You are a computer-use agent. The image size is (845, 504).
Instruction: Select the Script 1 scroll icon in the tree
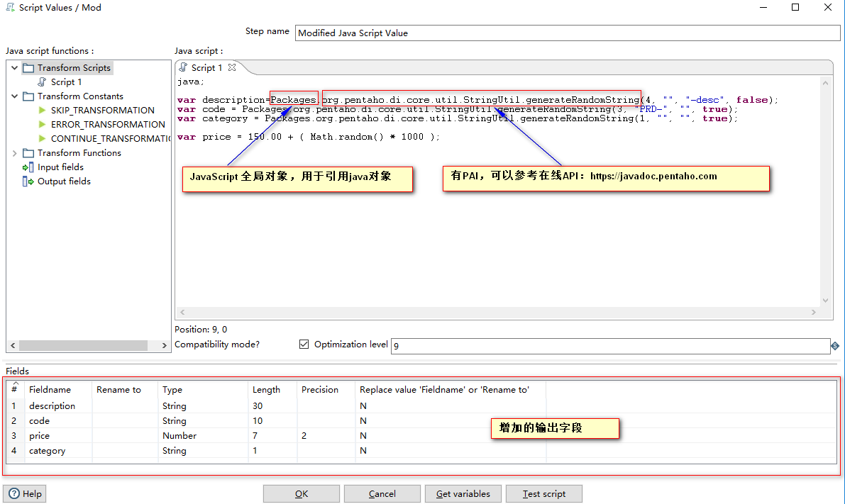point(43,82)
